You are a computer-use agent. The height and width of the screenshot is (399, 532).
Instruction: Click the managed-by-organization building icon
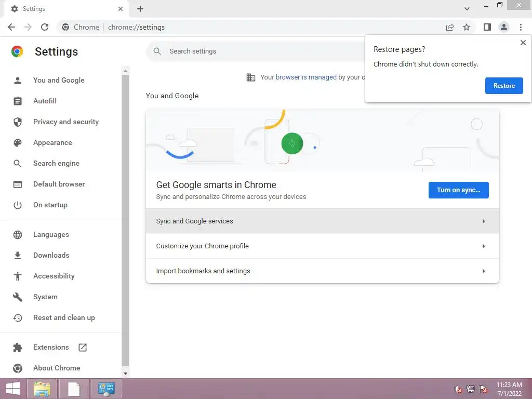tap(251, 77)
